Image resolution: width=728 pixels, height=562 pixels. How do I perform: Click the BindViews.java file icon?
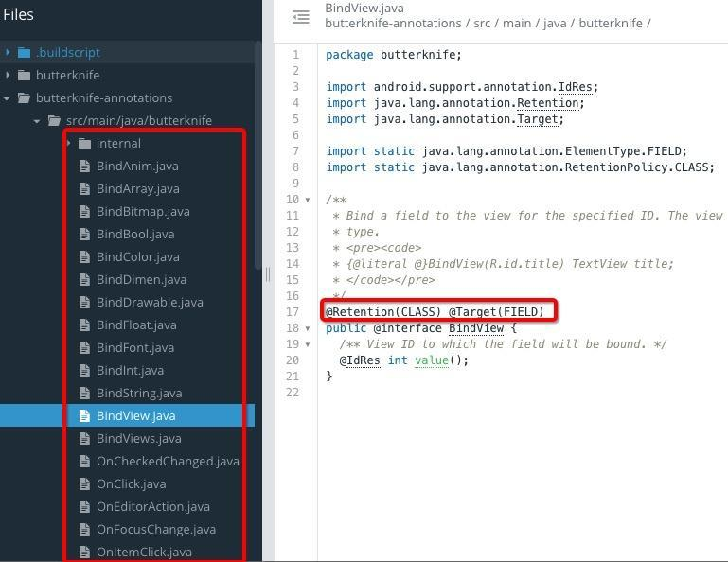(x=84, y=439)
